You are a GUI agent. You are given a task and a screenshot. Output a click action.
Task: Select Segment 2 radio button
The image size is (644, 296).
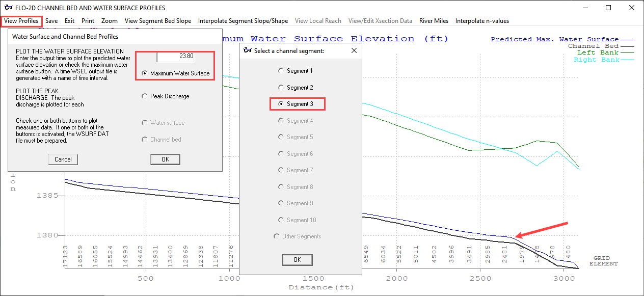[281, 88]
